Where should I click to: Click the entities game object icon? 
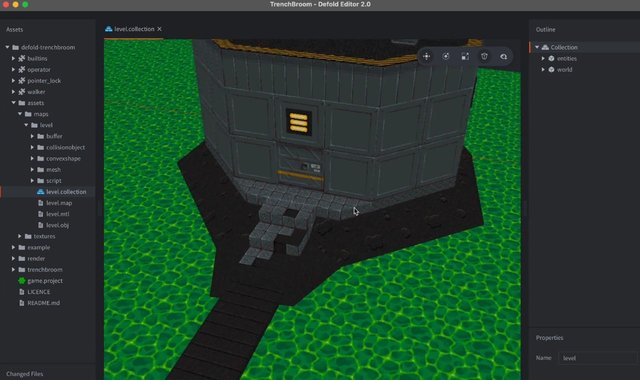tap(551, 58)
